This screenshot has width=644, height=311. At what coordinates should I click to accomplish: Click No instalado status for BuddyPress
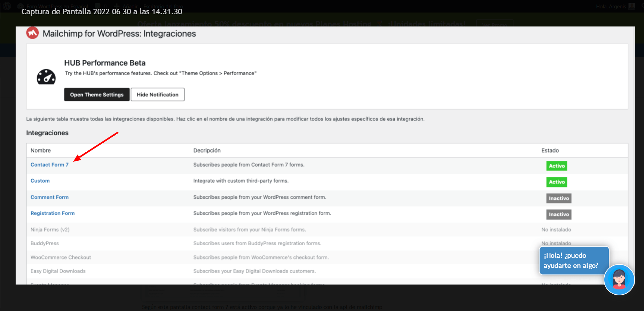[556, 243]
